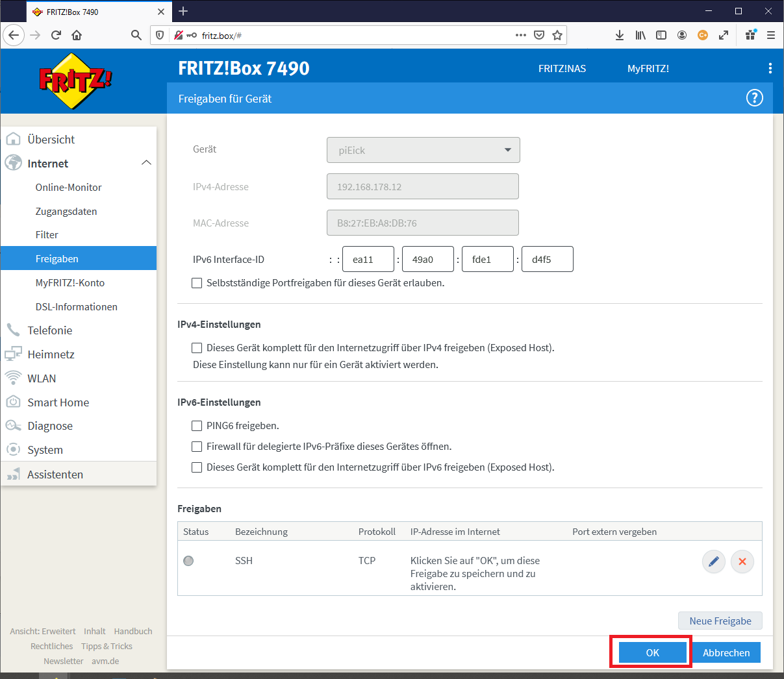Open the Gerät dropdown showing piEick

tap(424, 150)
